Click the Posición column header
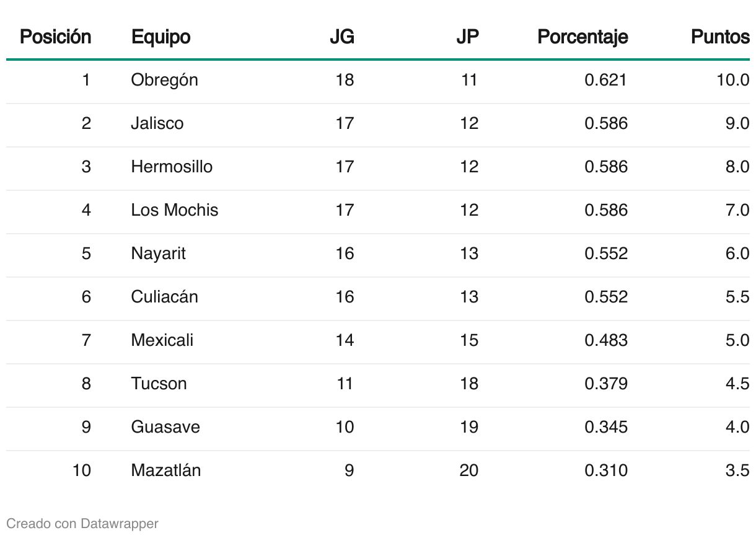Screen dimensions: 756x538 (x=56, y=37)
